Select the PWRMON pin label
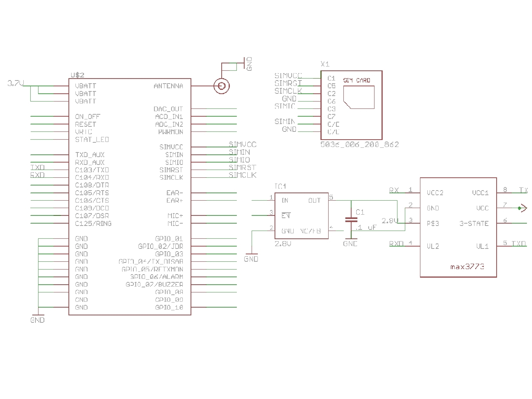The width and height of the screenshot is (532, 399). point(171,132)
